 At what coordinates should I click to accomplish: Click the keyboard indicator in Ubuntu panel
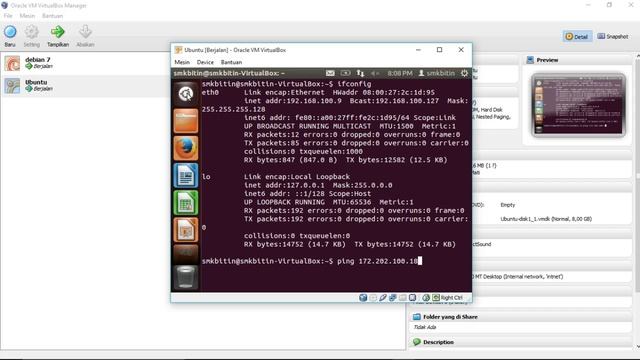tap(345, 73)
